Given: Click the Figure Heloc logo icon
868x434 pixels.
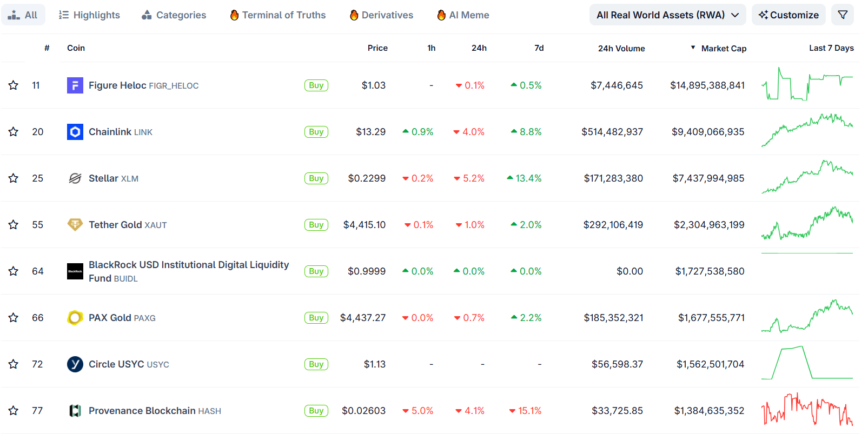Looking at the screenshot, I should point(75,85).
